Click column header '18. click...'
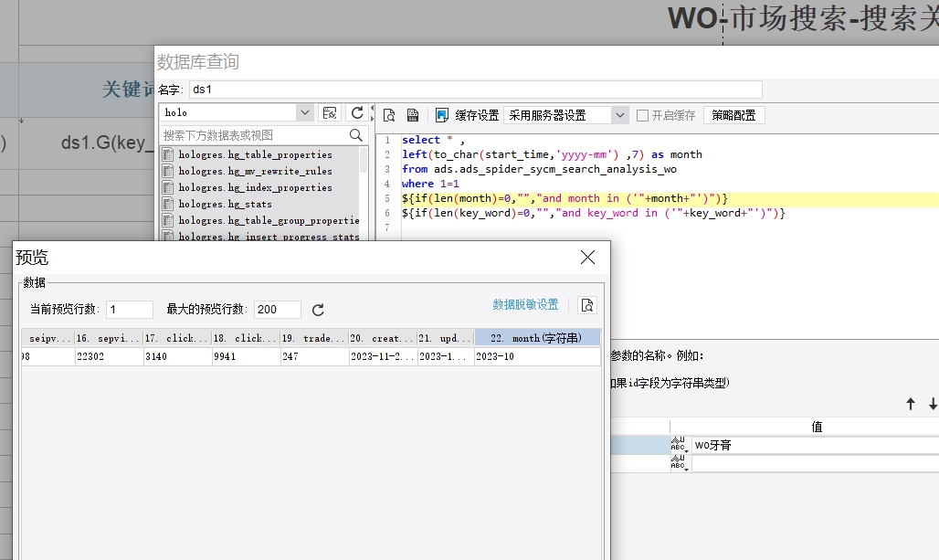This screenshot has width=939, height=560. point(246,338)
